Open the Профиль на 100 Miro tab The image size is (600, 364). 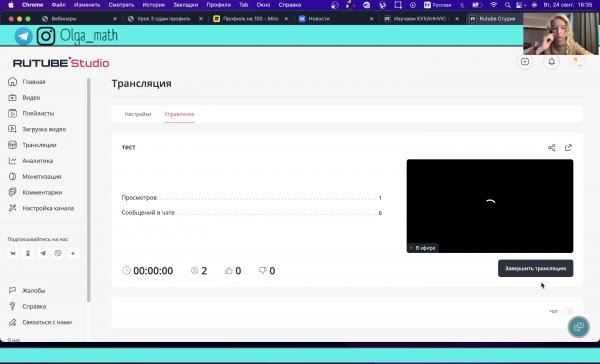251,18
